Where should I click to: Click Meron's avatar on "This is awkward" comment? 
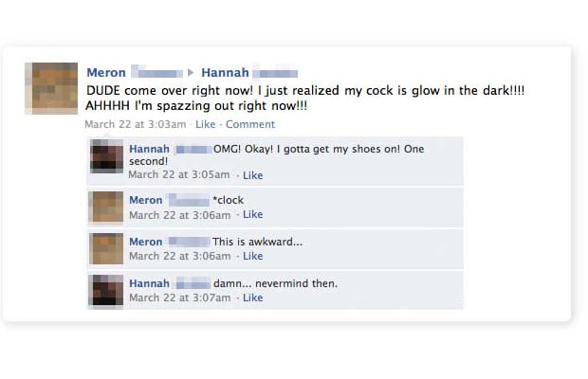point(107,248)
